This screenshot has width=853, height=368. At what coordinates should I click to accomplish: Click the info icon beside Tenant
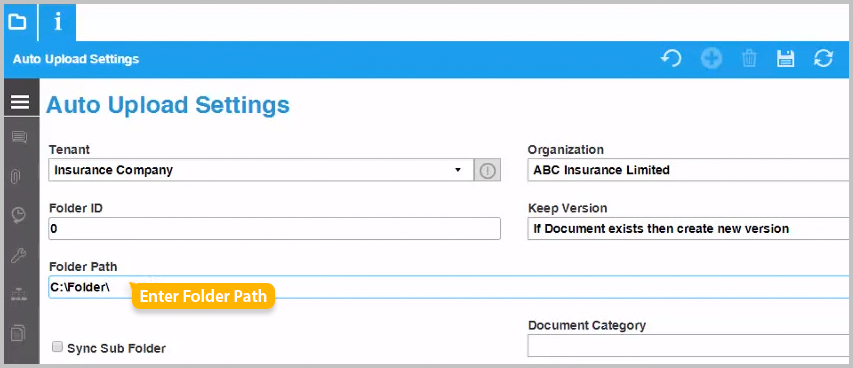[x=487, y=170]
